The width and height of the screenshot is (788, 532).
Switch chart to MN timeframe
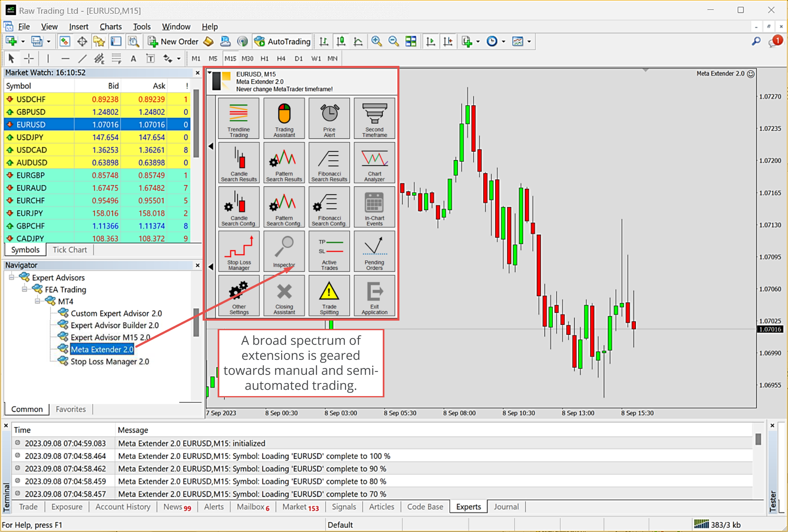(x=332, y=58)
